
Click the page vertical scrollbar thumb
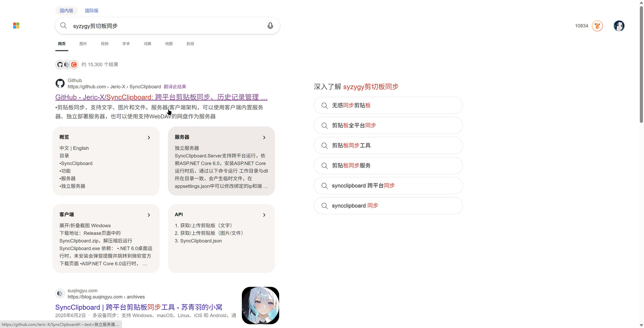pos(641,64)
